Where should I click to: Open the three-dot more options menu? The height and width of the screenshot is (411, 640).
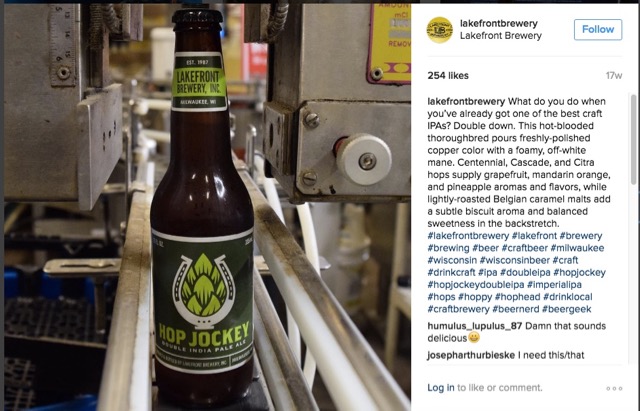(614, 388)
